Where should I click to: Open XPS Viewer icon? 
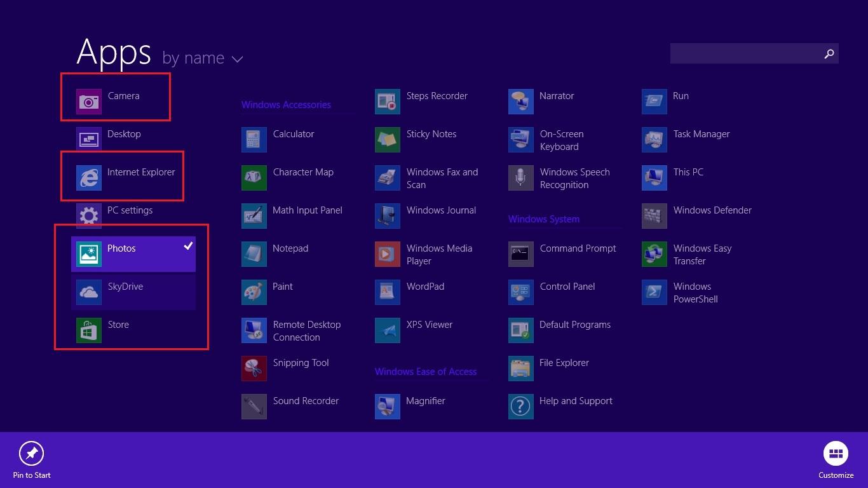(388, 330)
